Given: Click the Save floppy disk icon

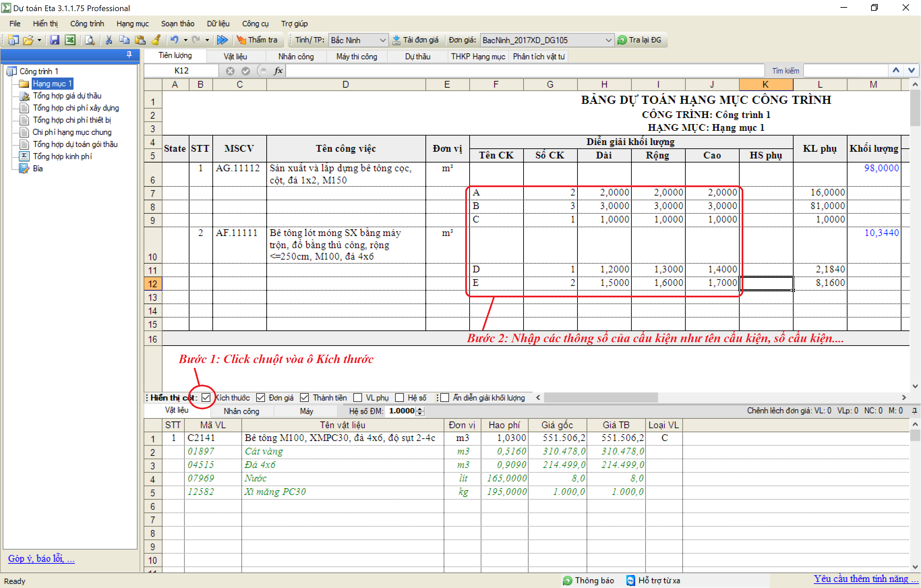Looking at the screenshot, I should click(55, 40).
